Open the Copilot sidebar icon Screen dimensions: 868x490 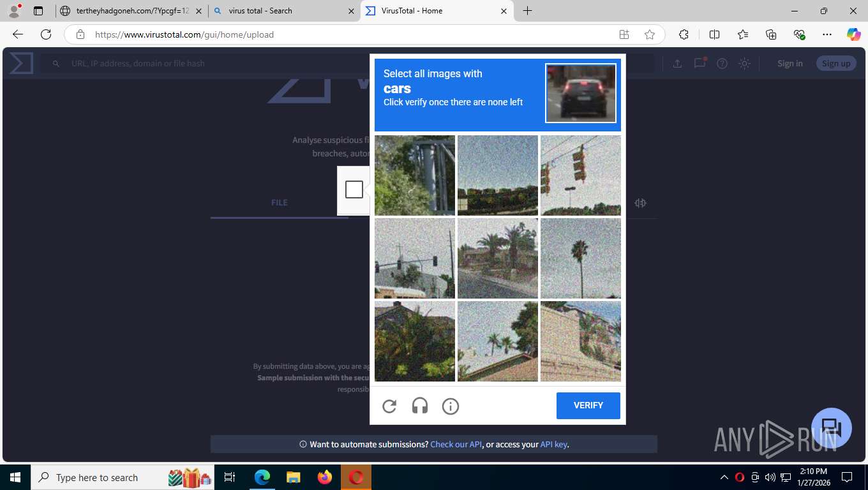click(854, 34)
